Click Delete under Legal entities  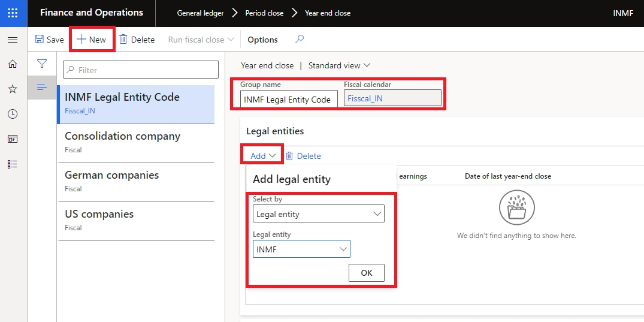303,156
